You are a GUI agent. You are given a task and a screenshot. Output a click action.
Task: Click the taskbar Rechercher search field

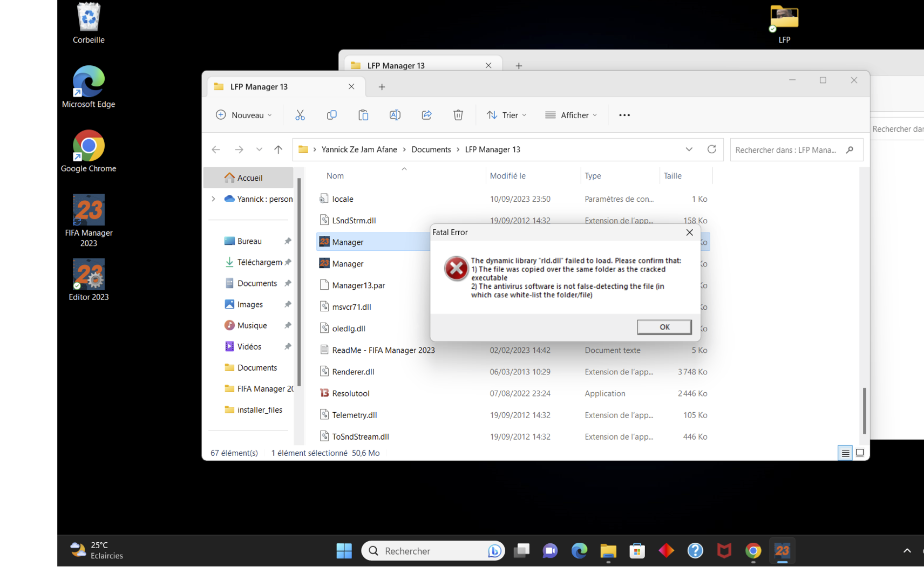(x=433, y=551)
